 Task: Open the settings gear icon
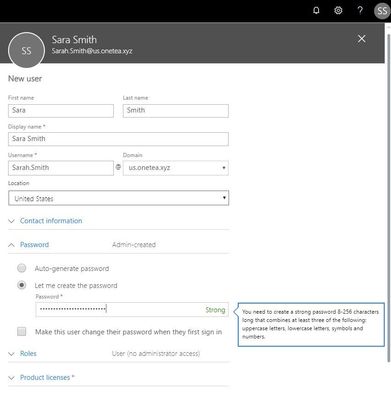[338, 11]
